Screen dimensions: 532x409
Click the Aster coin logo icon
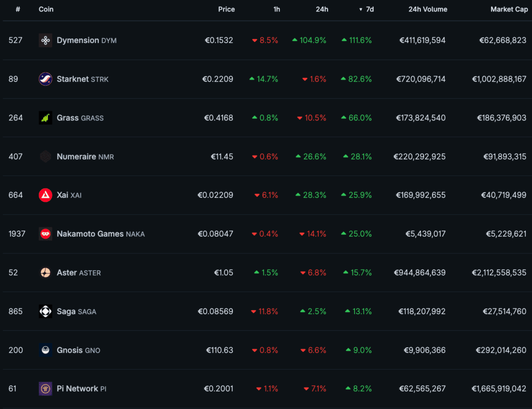[x=45, y=272]
